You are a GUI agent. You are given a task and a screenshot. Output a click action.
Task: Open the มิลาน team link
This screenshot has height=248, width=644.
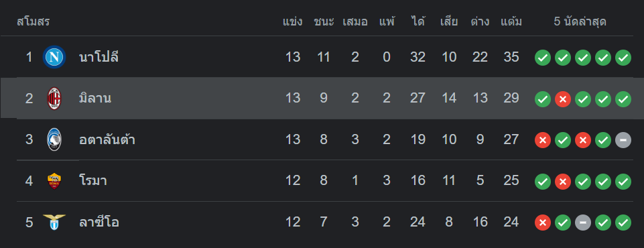tap(95, 99)
